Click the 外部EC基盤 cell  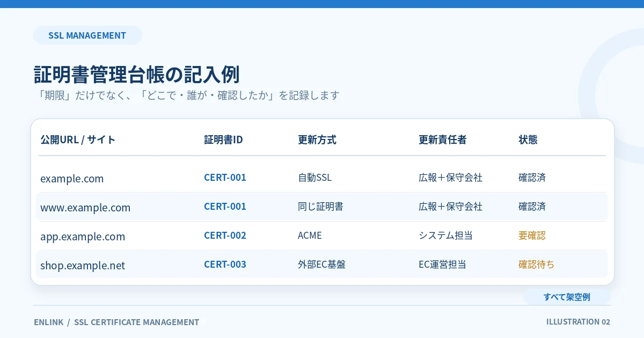tap(321, 264)
